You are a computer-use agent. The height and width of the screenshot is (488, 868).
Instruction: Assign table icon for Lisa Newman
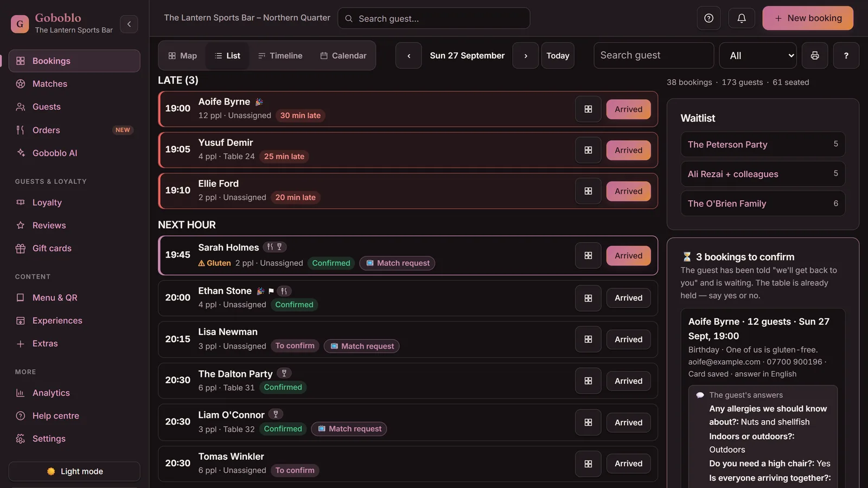pyautogui.click(x=588, y=339)
